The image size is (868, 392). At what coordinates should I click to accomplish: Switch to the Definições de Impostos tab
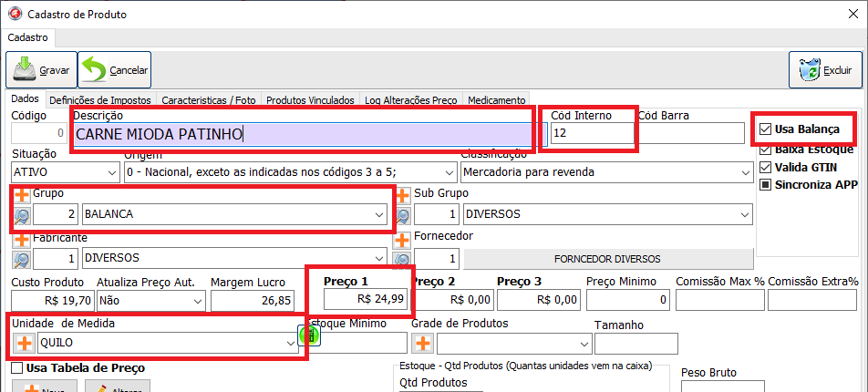100,100
